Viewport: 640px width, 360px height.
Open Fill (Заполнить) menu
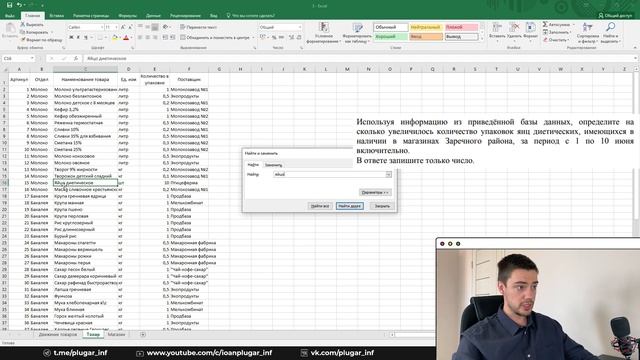557,32
